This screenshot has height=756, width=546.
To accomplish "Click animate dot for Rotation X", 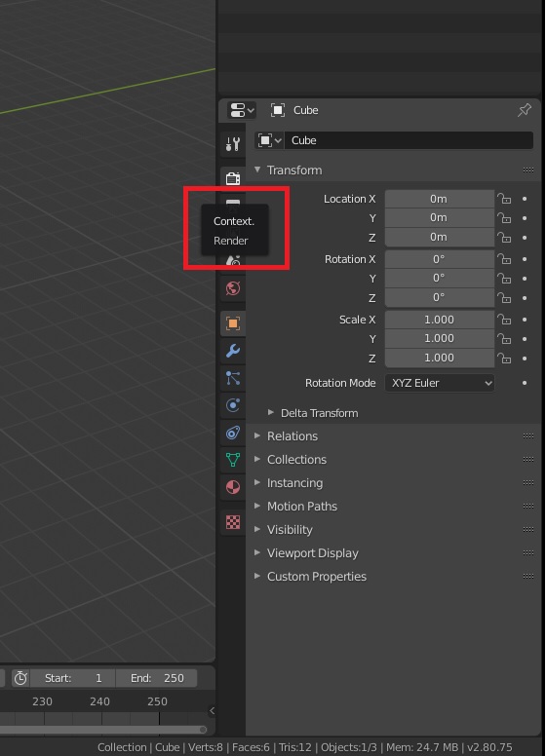I will tap(525, 259).
